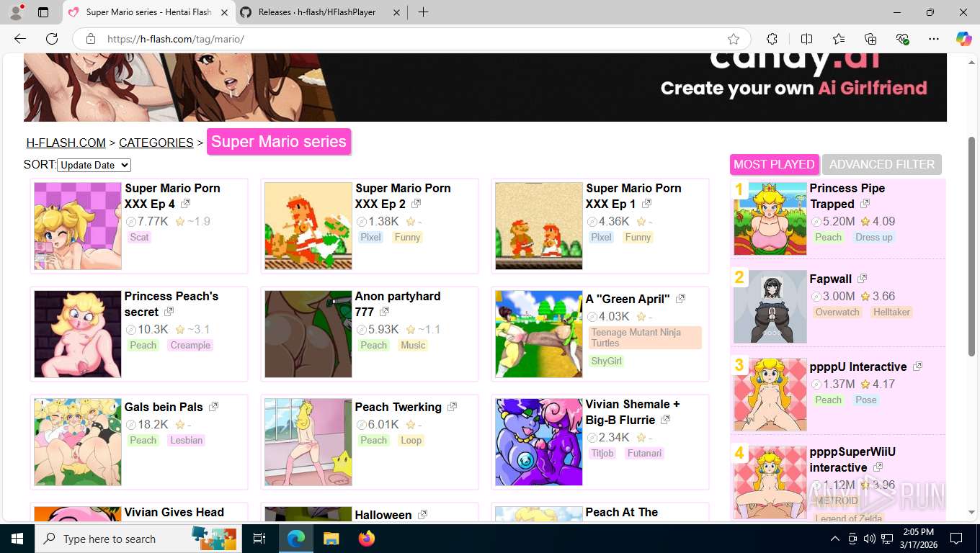Go back using the browser back arrow
This screenshot has height=553, width=980.
pos(20,39)
